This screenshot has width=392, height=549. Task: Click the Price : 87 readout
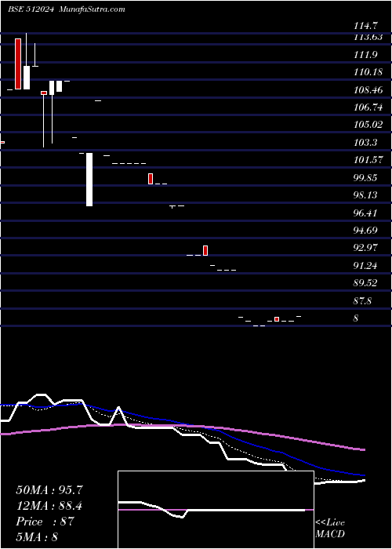click(x=45, y=522)
